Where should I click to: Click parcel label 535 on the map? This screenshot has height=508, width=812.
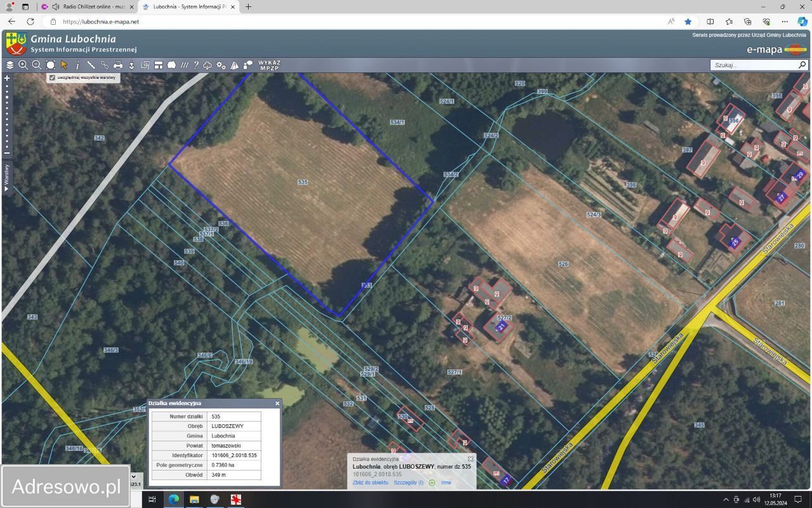point(303,182)
